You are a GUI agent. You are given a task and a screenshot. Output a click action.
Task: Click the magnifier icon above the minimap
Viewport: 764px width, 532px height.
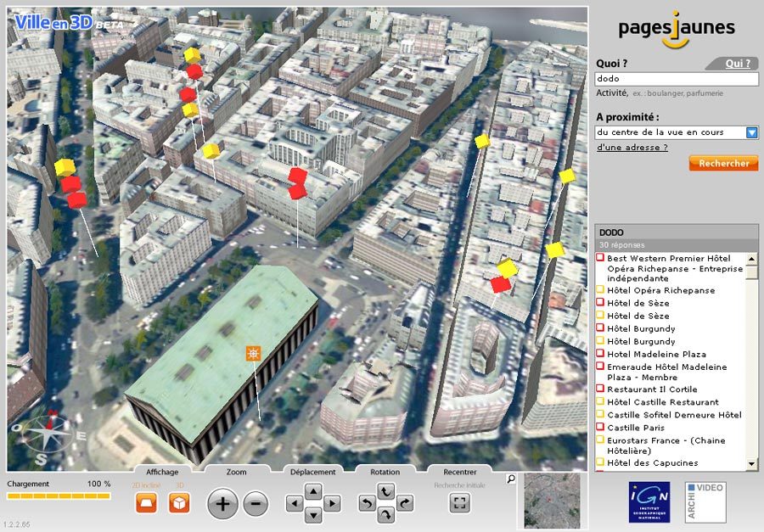pyautogui.click(x=511, y=479)
